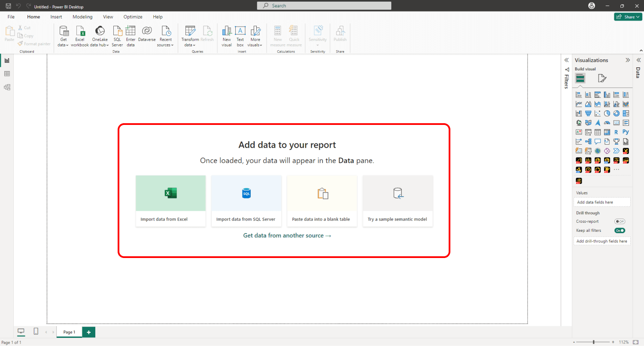Viewport: 644px width, 346px height.
Task: Add a new page with plus button
Action: pos(88,332)
